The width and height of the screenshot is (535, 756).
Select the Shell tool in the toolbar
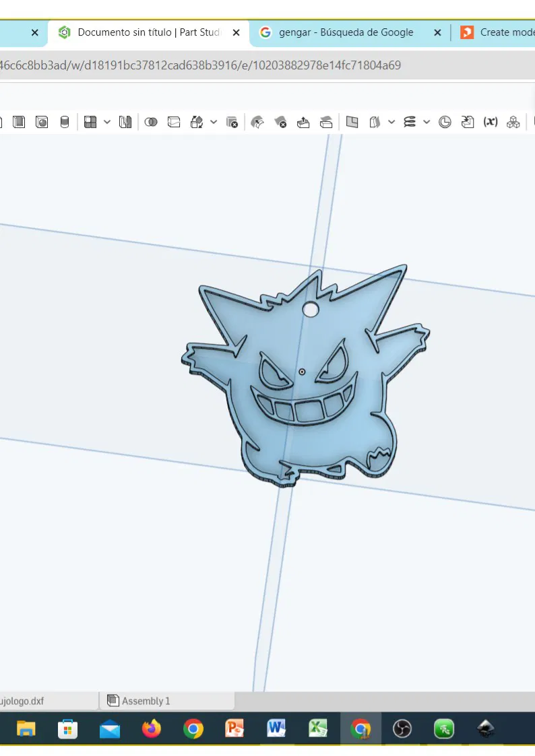19,122
